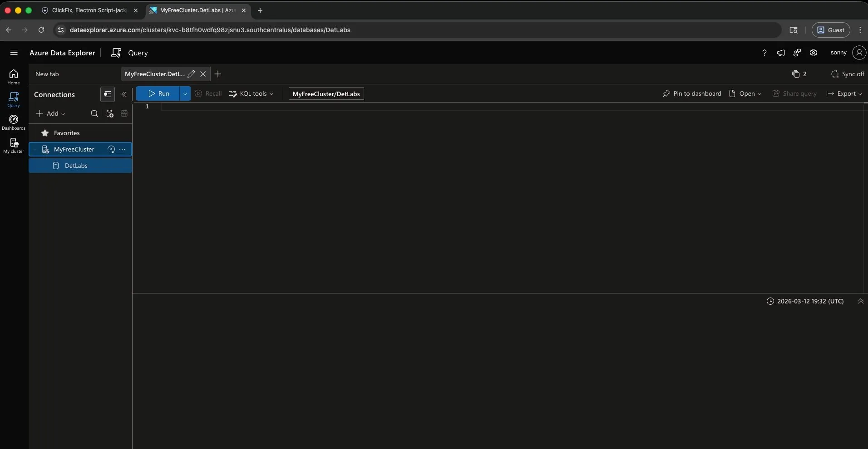
Task: Select the DetLabs database
Action: click(x=80, y=166)
